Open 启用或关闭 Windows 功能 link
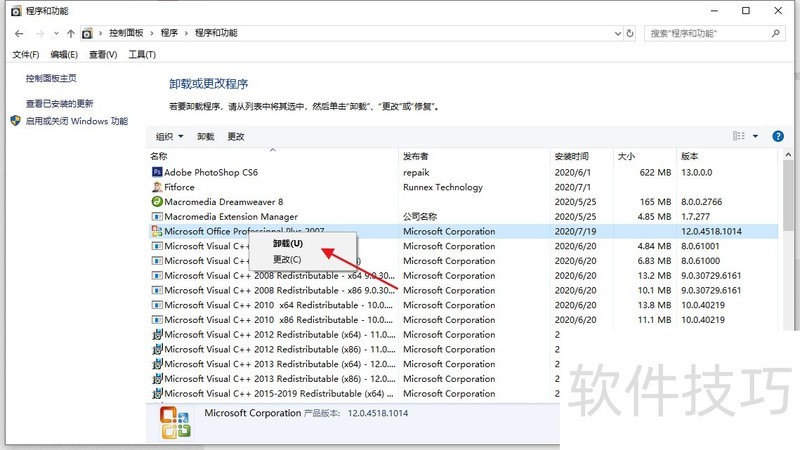The height and width of the screenshot is (450, 800). pos(77,121)
